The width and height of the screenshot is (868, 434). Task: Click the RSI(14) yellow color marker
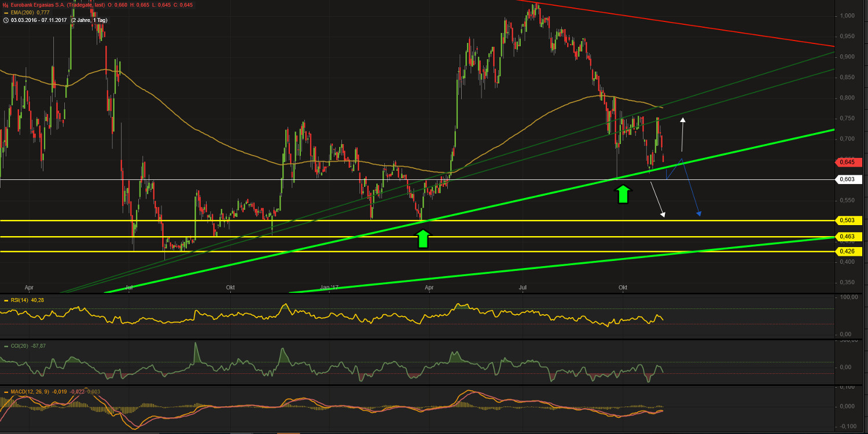point(6,300)
